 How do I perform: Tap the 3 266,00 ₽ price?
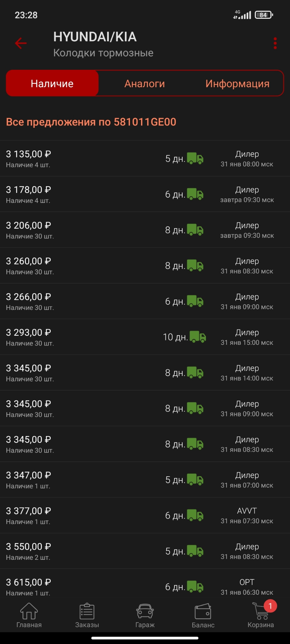pos(29,297)
